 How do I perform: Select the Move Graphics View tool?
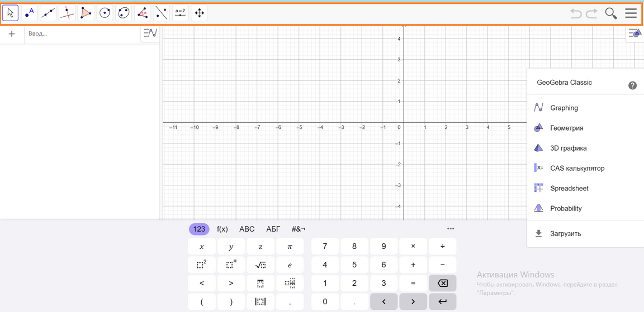coord(199,13)
